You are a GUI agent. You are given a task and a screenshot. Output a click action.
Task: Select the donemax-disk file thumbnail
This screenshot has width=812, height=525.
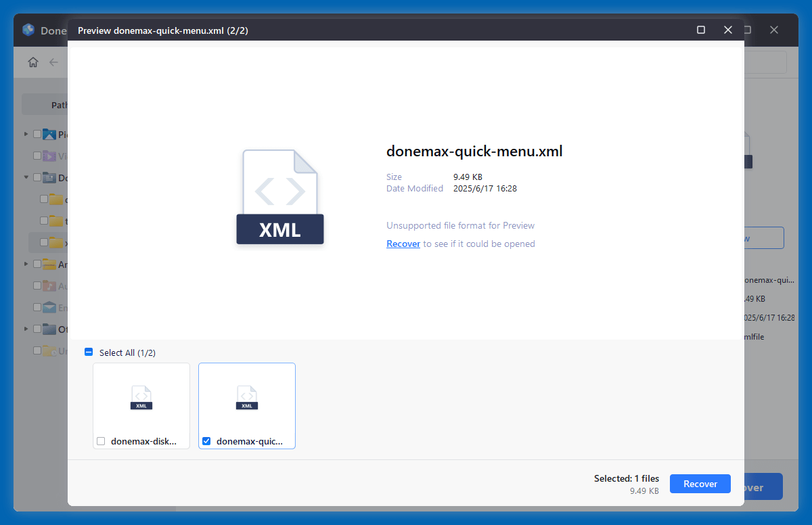point(141,406)
